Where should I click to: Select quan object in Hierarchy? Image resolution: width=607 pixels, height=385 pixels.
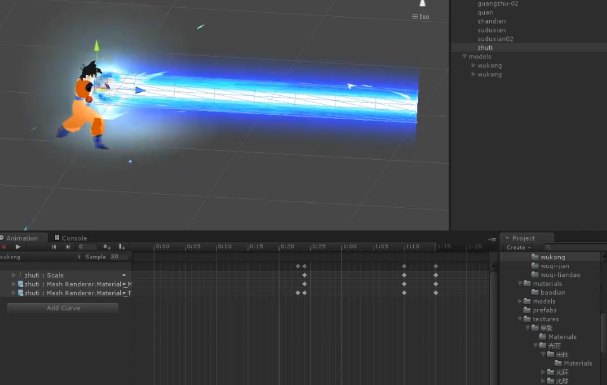(x=485, y=12)
